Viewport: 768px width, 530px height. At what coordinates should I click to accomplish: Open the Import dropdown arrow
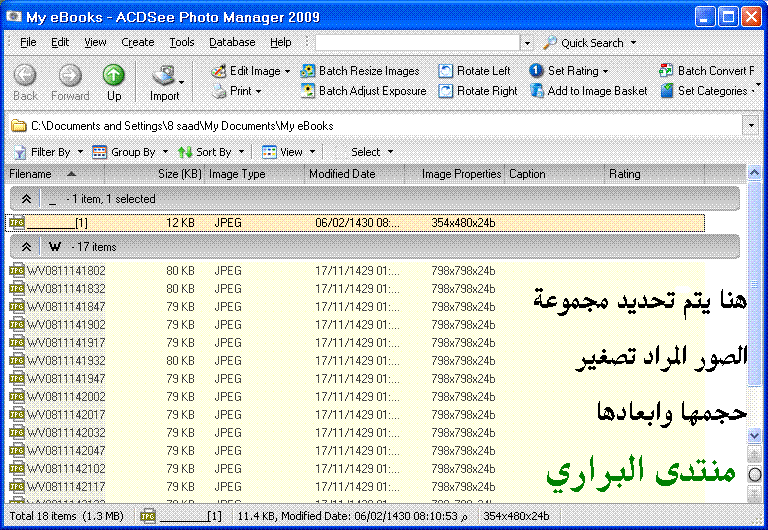tap(181, 82)
